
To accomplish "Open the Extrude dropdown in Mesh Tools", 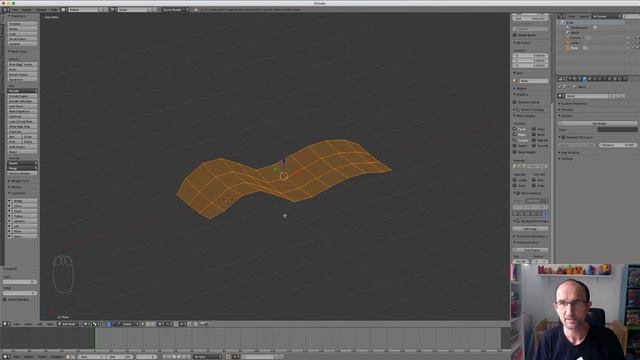I will coord(22,91).
